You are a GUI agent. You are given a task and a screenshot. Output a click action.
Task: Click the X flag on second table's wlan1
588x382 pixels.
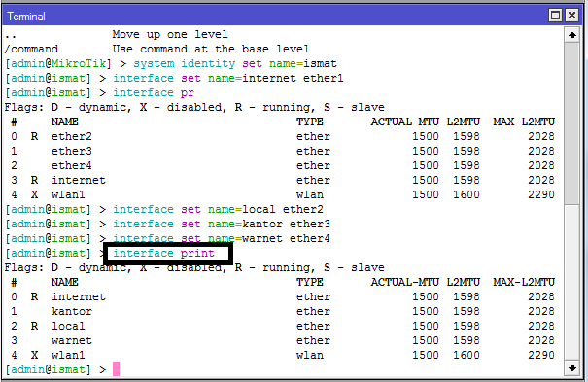pyautogui.click(x=34, y=356)
